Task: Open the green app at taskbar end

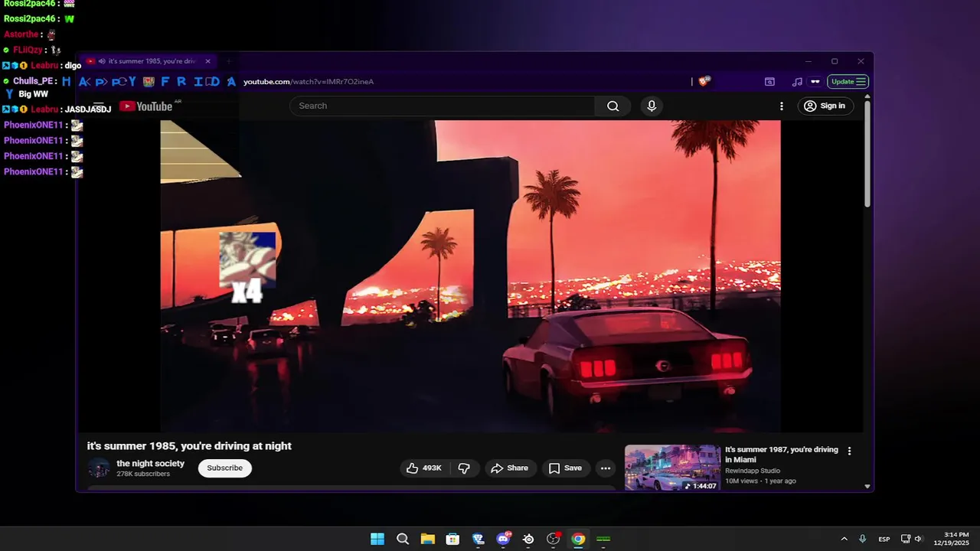Action: (603, 539)
